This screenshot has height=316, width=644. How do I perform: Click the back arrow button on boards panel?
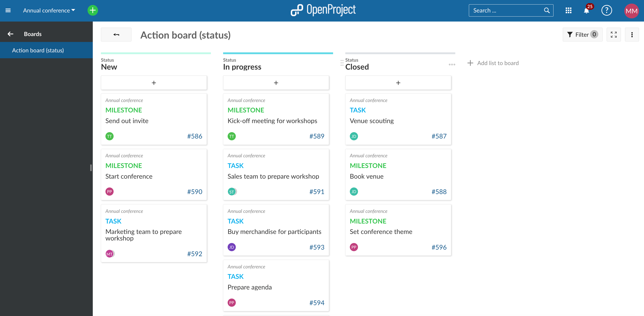10,34
